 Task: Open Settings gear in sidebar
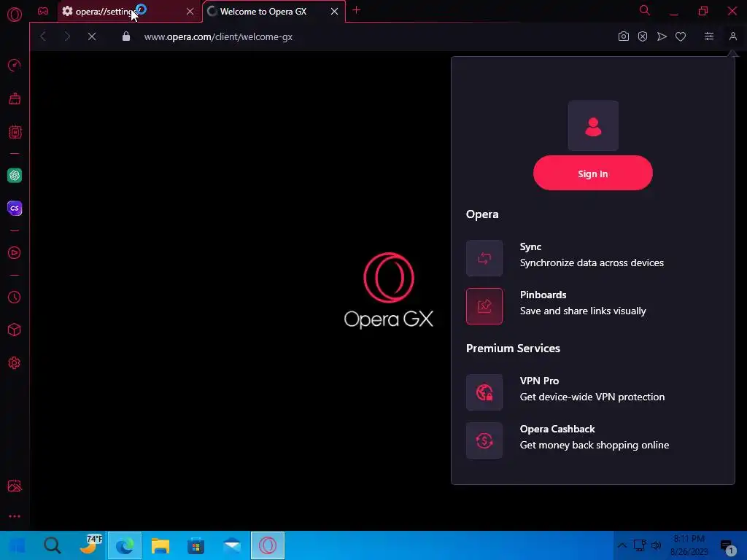coord(15,363)
